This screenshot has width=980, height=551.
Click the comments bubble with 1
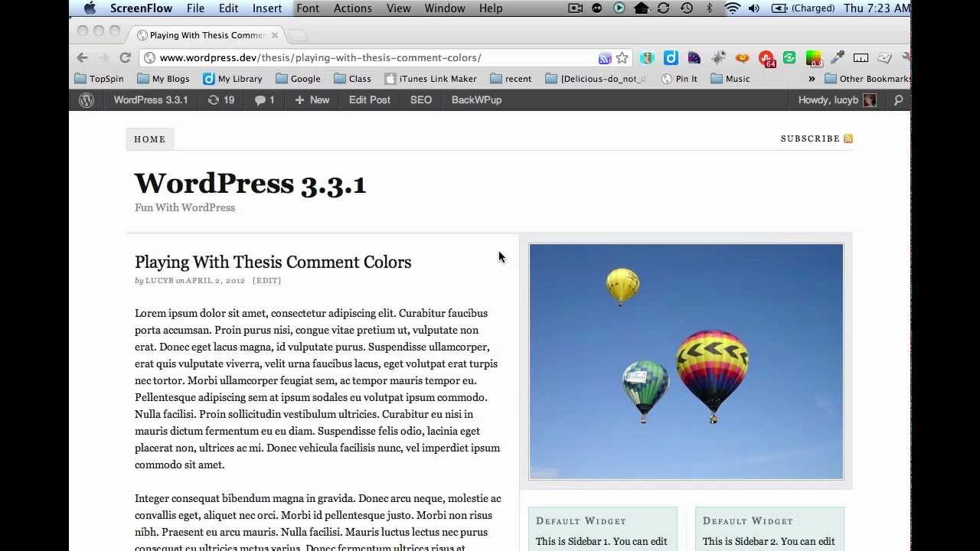[264, 100]
